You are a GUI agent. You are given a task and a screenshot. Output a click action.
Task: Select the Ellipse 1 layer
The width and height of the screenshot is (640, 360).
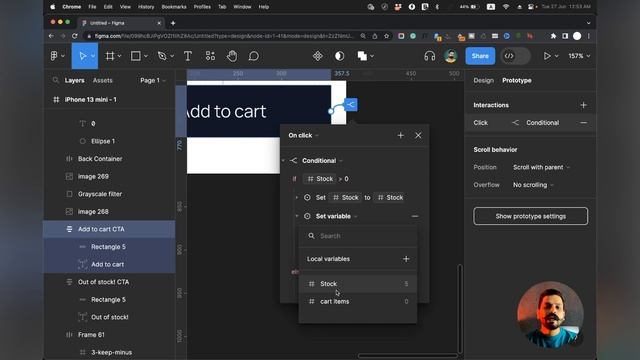[x=109, y=141]
